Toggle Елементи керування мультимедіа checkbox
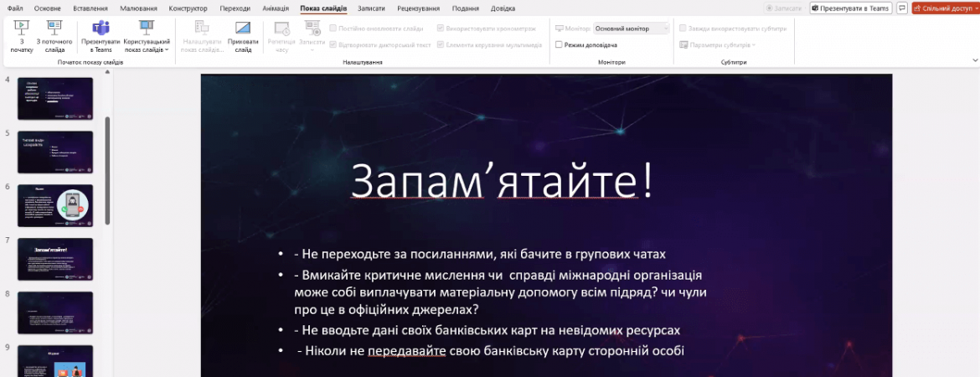980x377 pixels. 441,45
